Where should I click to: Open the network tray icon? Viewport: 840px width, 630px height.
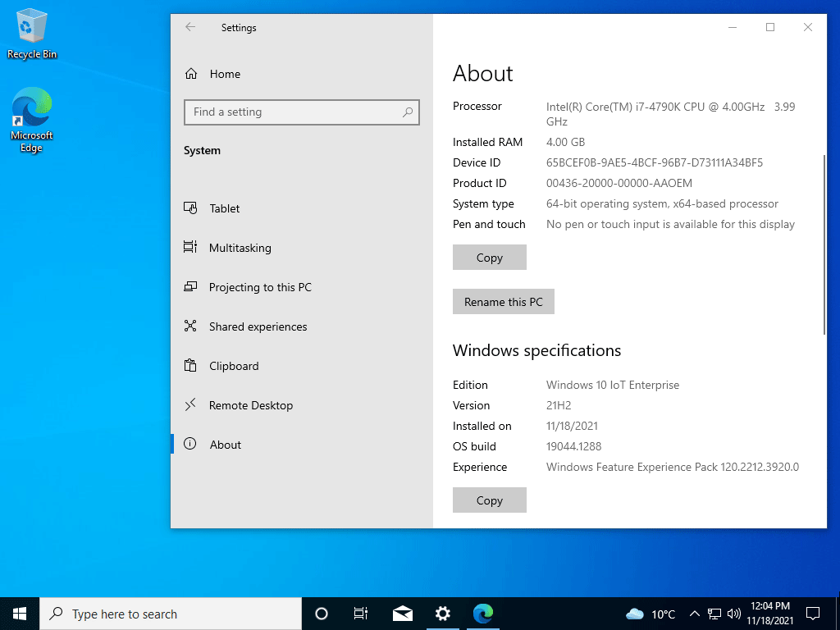pyautogui.click(x=714, y=614)
